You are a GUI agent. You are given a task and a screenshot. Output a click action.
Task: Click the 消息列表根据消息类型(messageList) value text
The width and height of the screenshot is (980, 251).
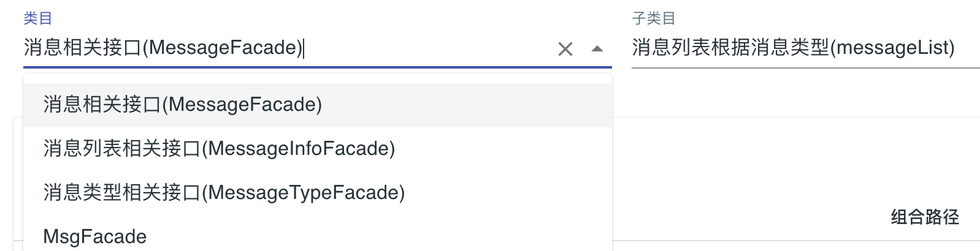pyautogui.click(x=793, y=48)
